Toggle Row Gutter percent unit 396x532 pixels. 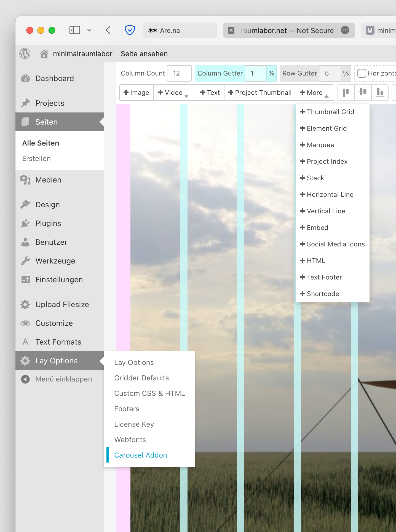pos(346,73)
